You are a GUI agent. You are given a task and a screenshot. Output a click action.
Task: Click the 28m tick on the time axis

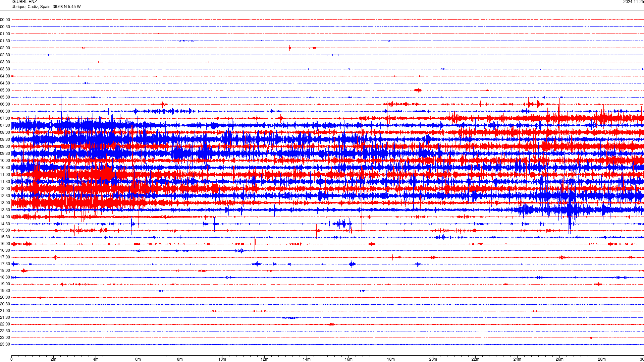(x=602, y=359)
